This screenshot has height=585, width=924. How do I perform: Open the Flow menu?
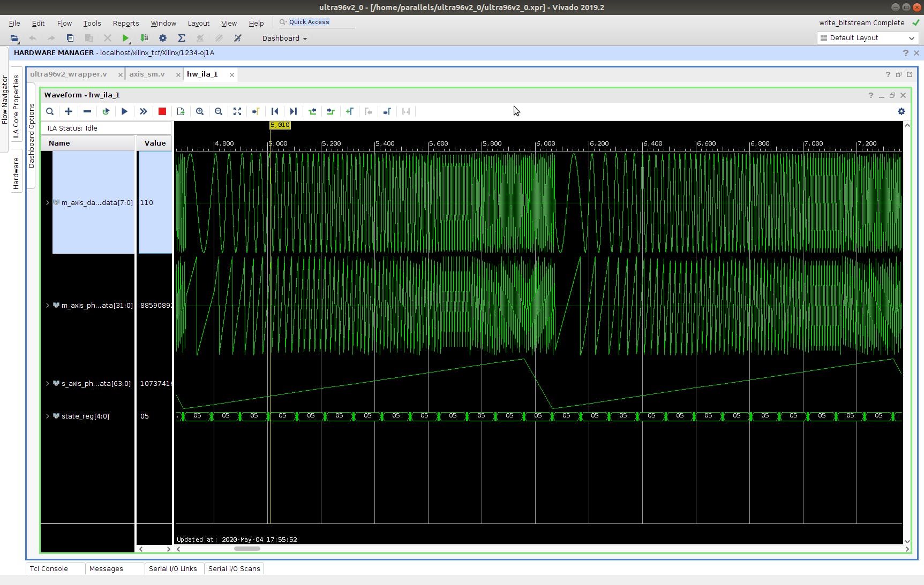[64, 23]
